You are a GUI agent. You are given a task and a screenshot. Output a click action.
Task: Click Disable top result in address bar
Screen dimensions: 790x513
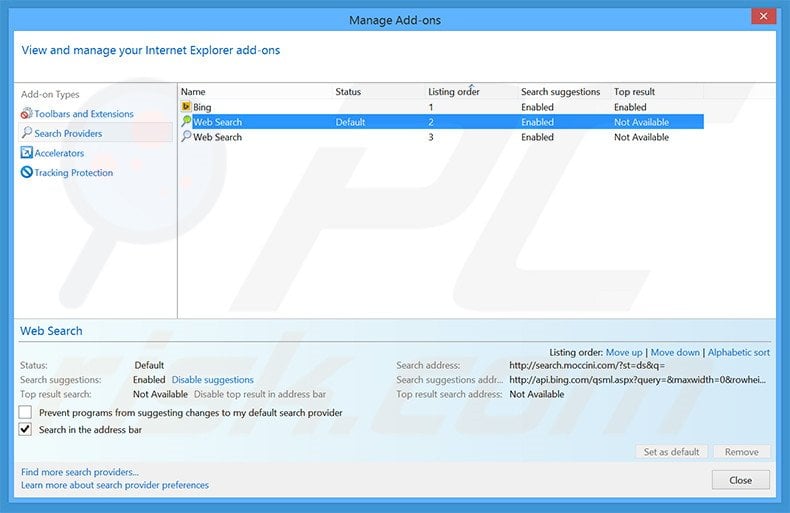pyautogui.click(x=259, y=394)
